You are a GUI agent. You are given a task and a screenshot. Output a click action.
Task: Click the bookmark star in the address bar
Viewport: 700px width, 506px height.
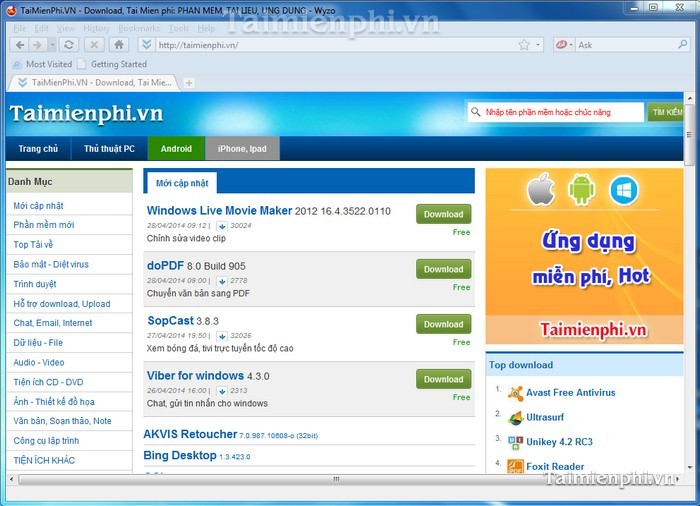[523, 45]
